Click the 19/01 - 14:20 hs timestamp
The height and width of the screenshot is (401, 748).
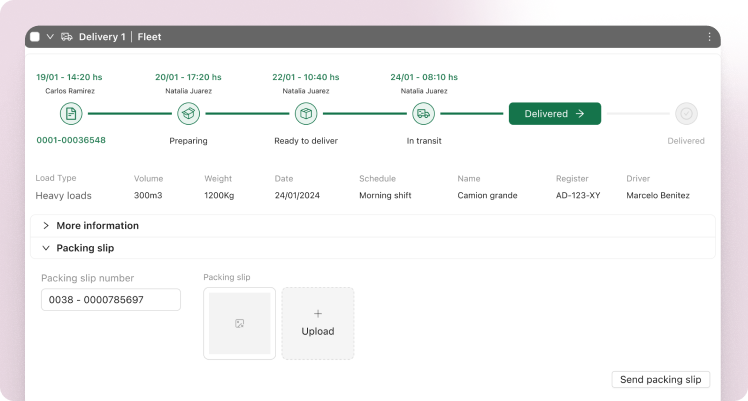(69, 77)
